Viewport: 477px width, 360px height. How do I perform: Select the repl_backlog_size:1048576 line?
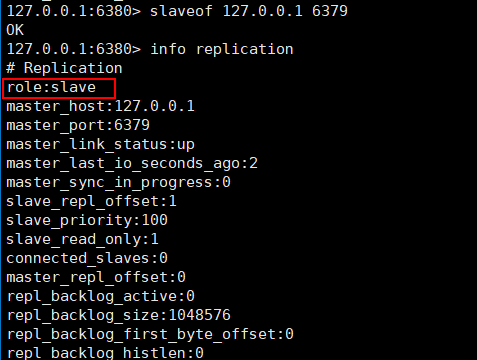pos(119,316)
